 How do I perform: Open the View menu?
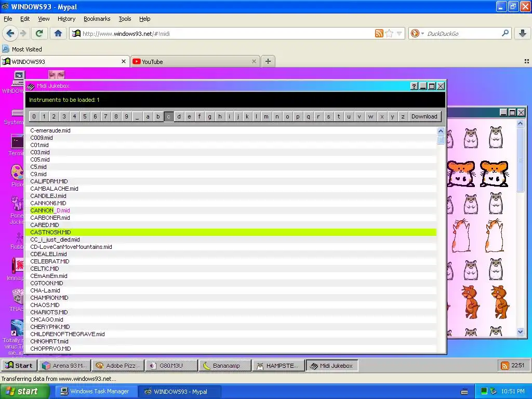click(44, 19)
